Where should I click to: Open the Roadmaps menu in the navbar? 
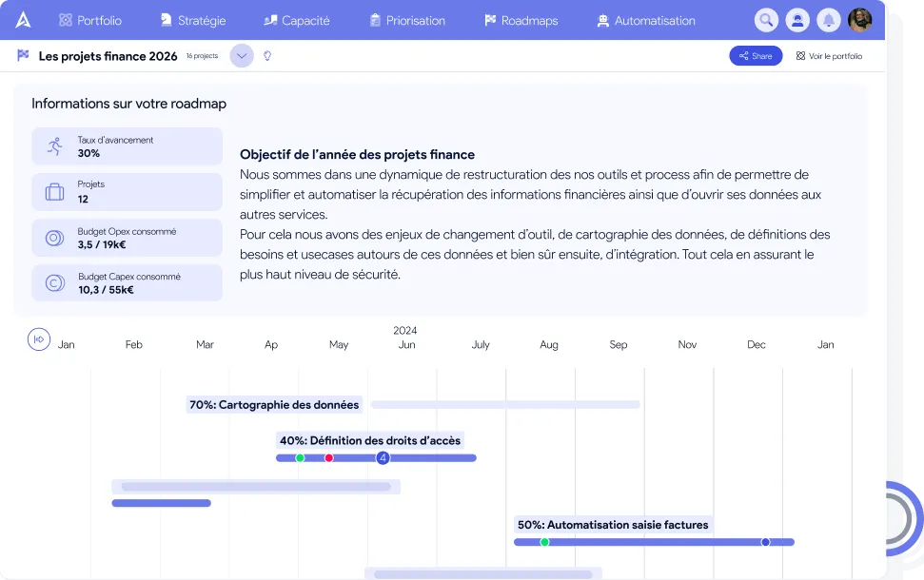click(x=521, y=19)
